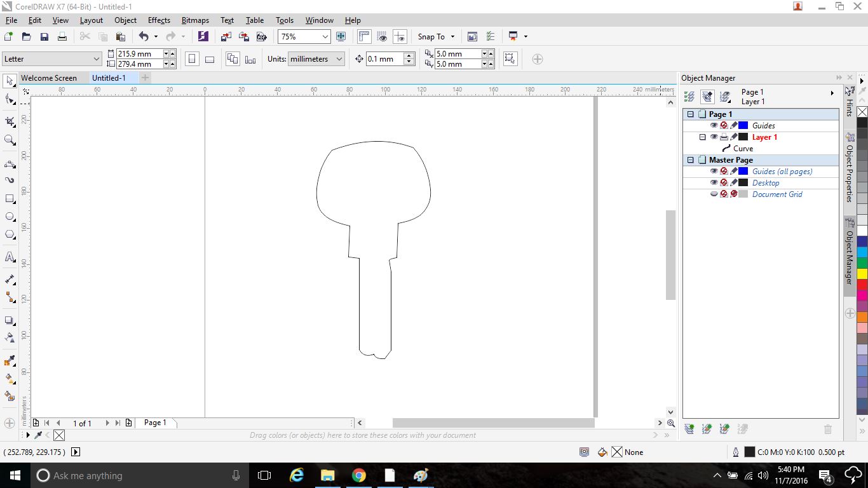
Task: Toggle Document Grid visibility eye
Action: click(x=714, y=194)
